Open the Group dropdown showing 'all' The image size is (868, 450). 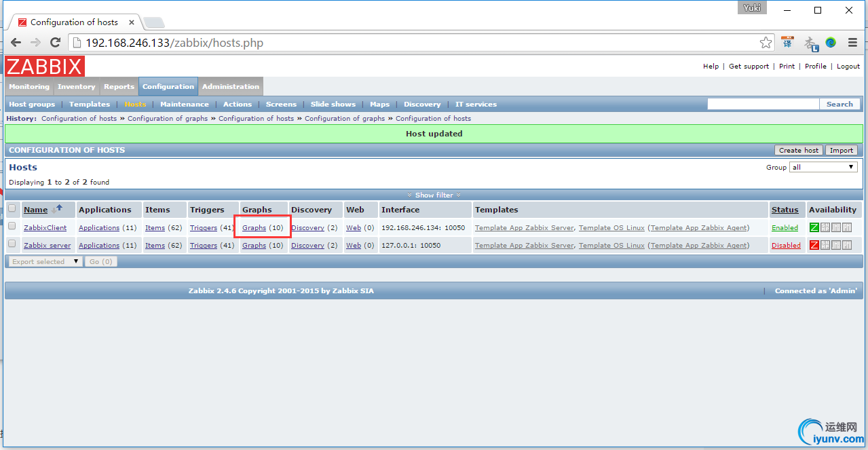pyautogui.click(x=823, y=167)
